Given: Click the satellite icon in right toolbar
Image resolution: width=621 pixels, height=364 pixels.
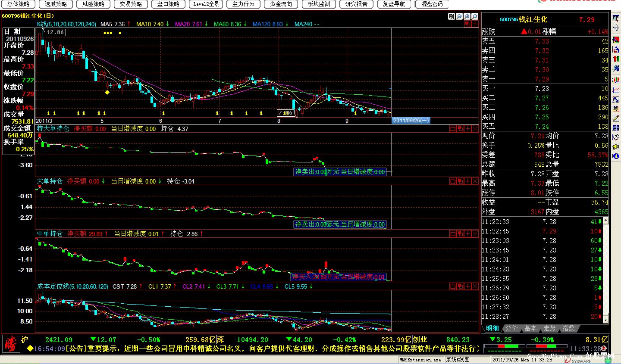Looking at the screenshot, I should (x=616, y=69).
